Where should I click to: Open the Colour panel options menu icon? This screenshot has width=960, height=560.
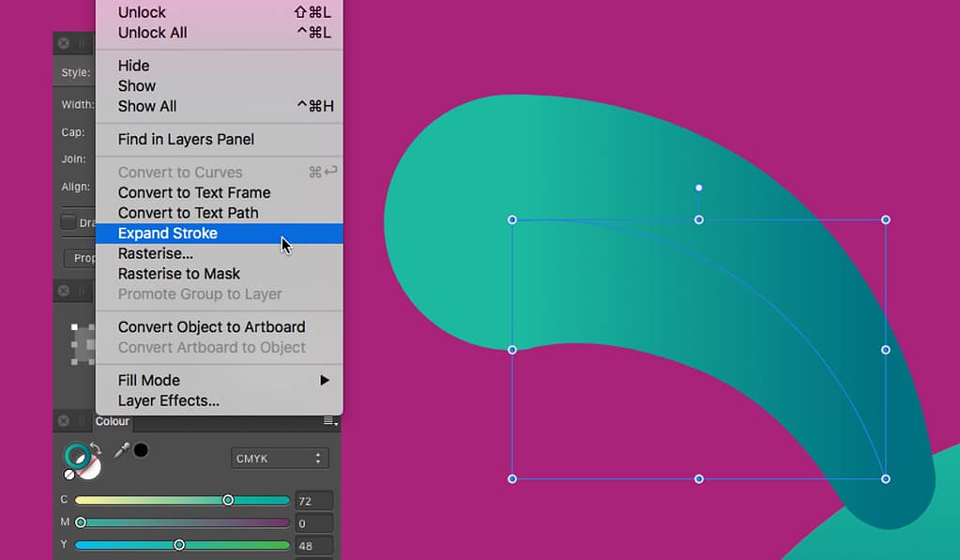pyautogui.click(x=330, y=422)
